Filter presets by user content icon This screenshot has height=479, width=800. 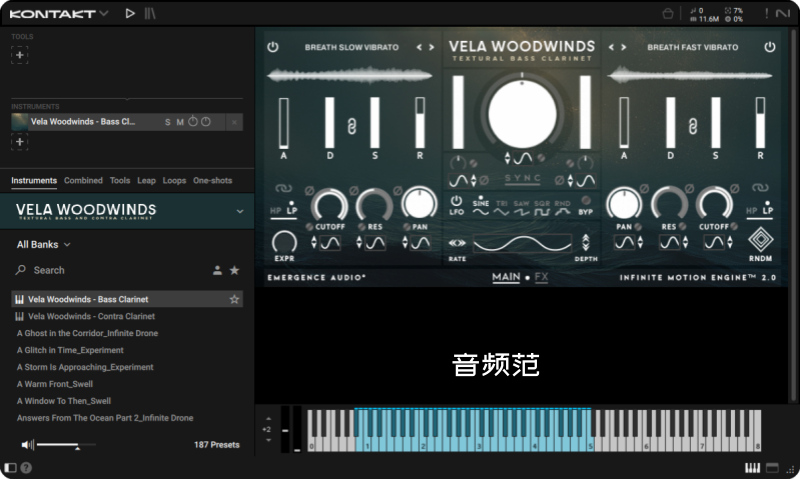pyautogui.click(x=217, y=270)
